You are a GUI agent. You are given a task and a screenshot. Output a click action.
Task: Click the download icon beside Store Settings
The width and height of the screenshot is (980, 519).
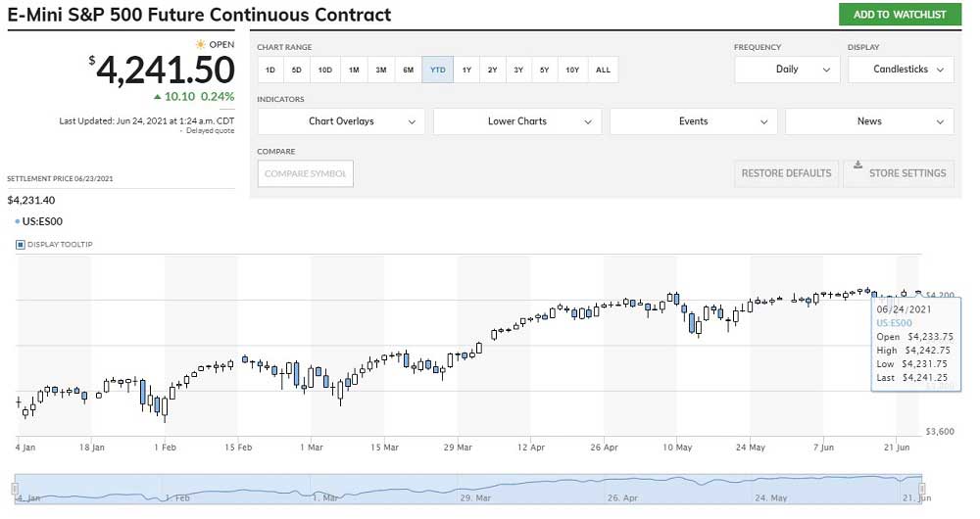pos(858,165)
